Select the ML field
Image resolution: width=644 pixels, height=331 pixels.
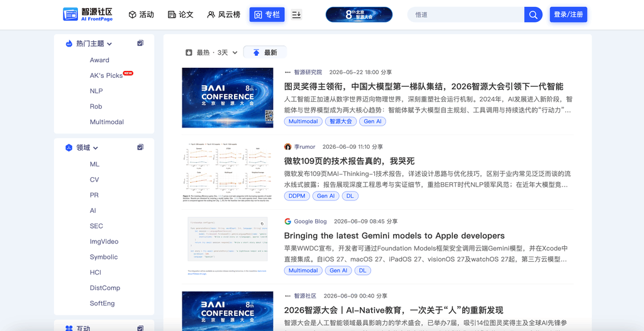click(x=94, y=164)
